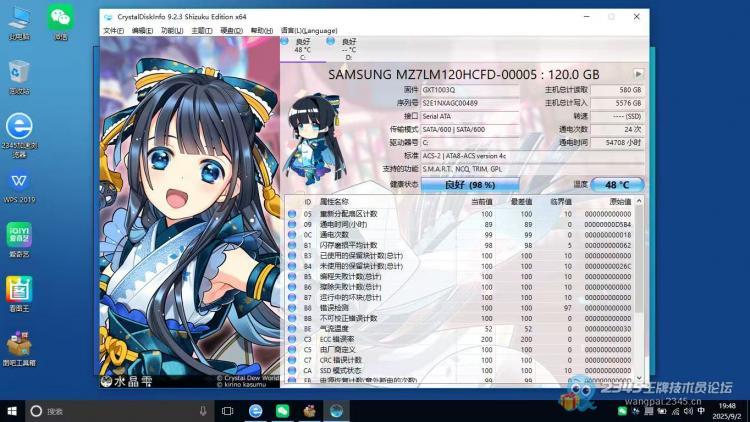Select the ECC 错误率 attribute row
The image size is (750, 422).
click(x=460, y=339)
